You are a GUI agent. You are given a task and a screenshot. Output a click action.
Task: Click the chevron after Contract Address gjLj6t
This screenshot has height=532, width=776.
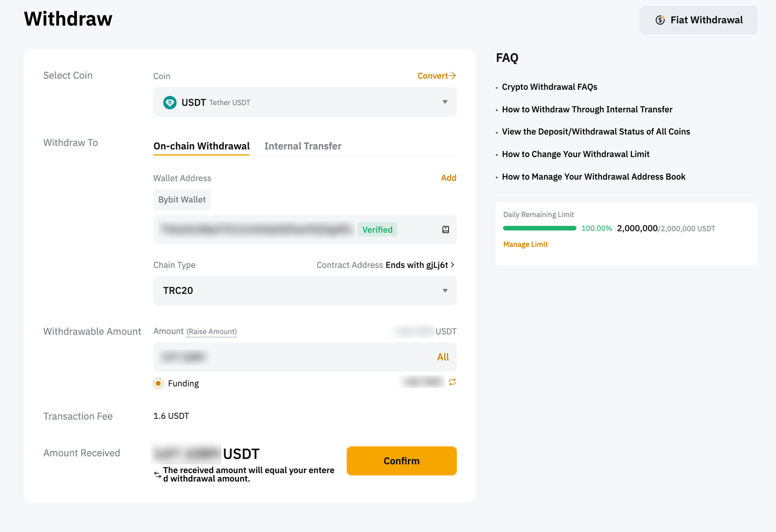pos(453,265)
